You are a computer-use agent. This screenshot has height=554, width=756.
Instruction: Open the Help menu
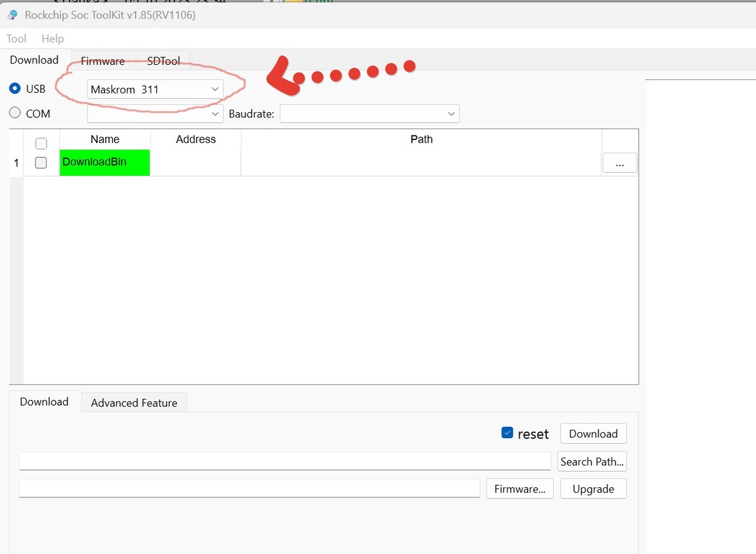click(53, 38)
